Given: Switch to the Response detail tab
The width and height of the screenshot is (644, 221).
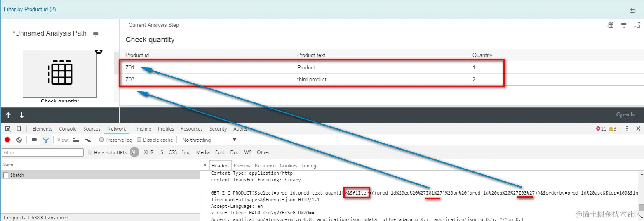Looking at the screenshot, I should (265, 166).
